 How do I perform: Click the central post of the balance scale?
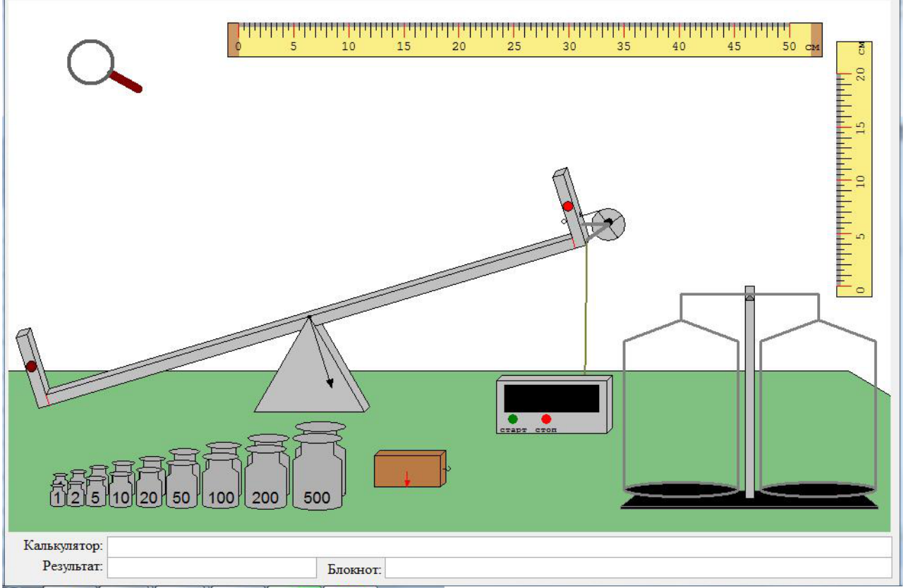point(749,392)
